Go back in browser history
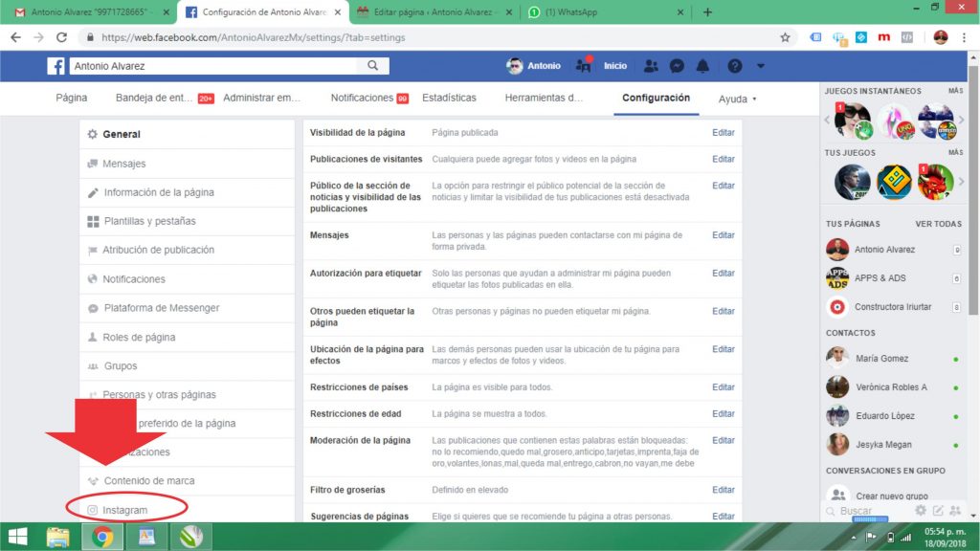The image size is (980, 551). click(15, 37)
